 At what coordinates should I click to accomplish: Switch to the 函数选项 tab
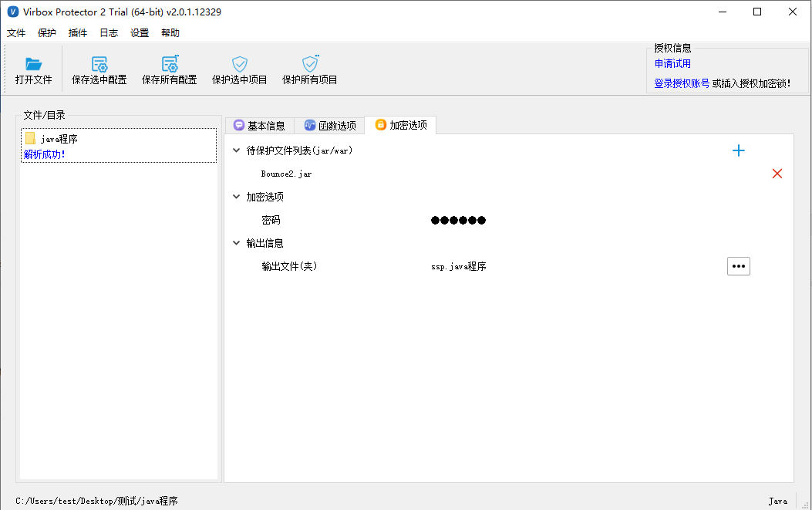330,126
